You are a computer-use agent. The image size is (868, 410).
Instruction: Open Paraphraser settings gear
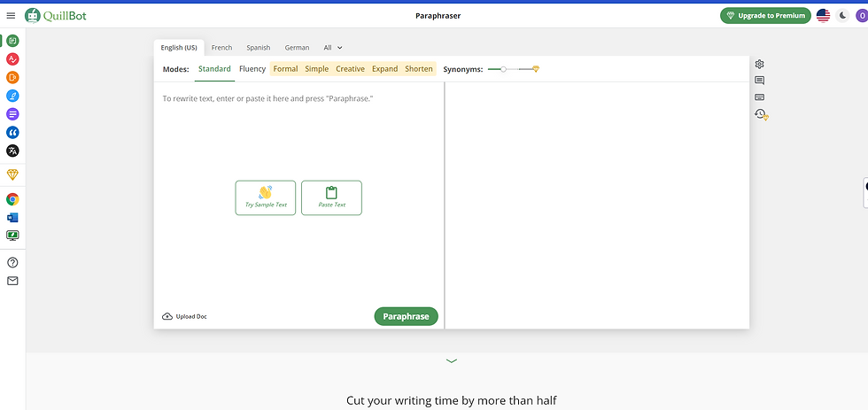click(760, 64)
